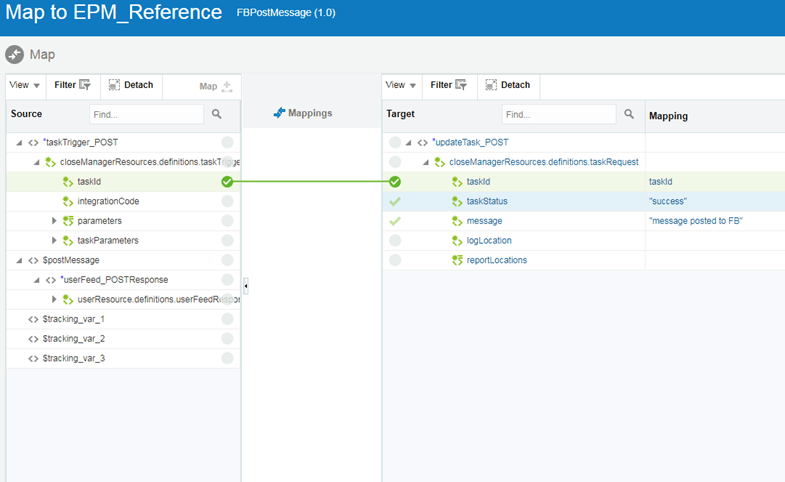Open the Target panel View menu
The height and width of the screenshot is (482, 785).
click(401, 85)
